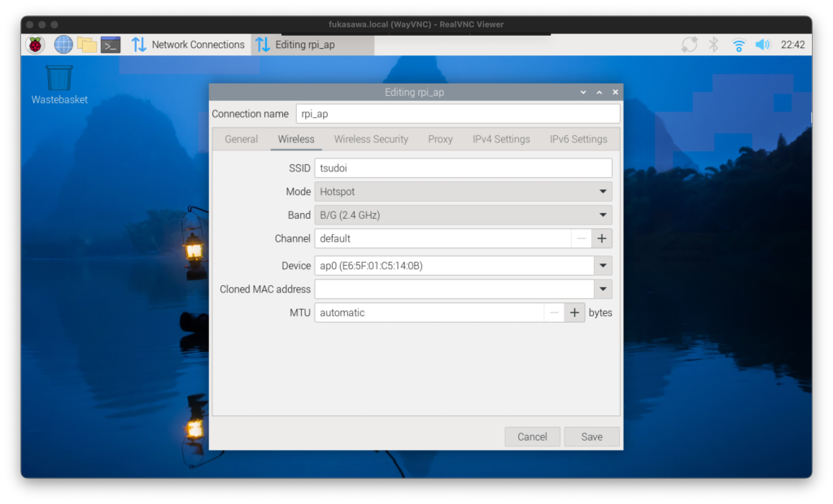The image size is (833, 504).
Task: Expand the Device dropdown for ap0
Action: 603,266
